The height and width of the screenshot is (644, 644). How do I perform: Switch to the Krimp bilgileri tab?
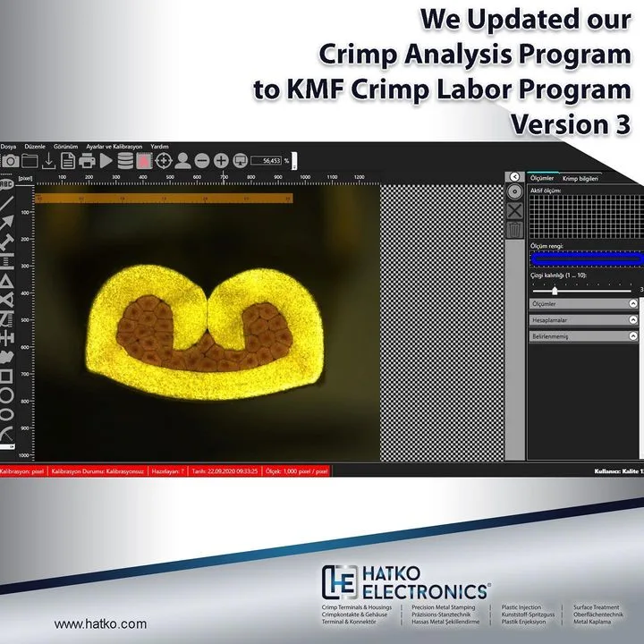coord(580,178)
